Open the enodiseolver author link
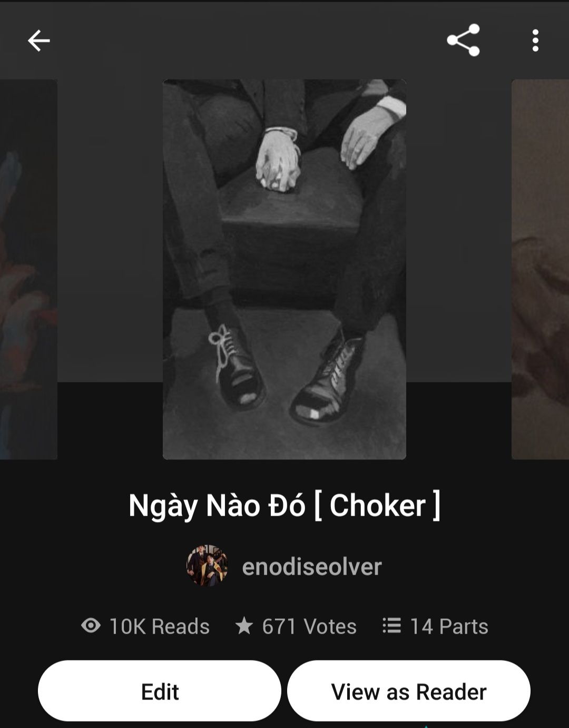The width and height of the screenshot is (569, 728). pos(311,566)
